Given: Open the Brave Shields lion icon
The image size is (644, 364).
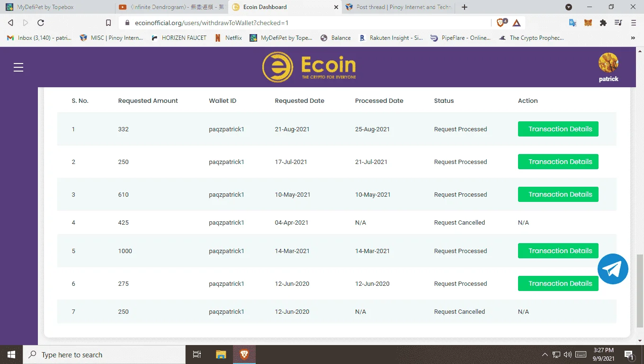Looking at the screenshot, I should pos(501,23).
